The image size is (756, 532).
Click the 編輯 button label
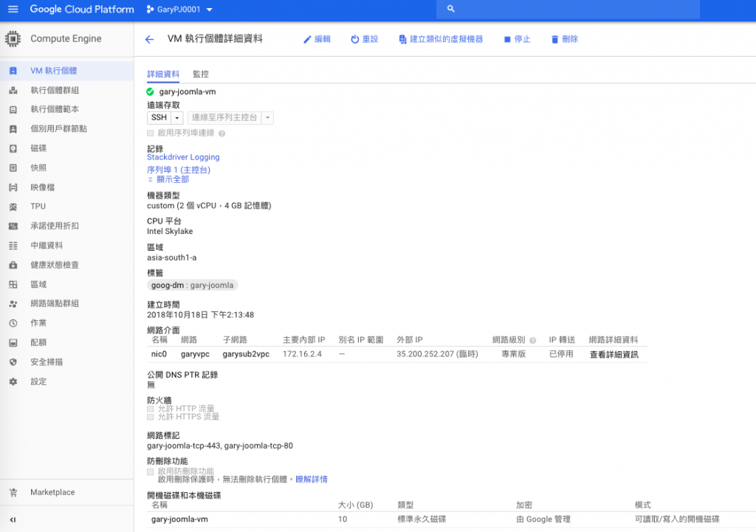323,40
